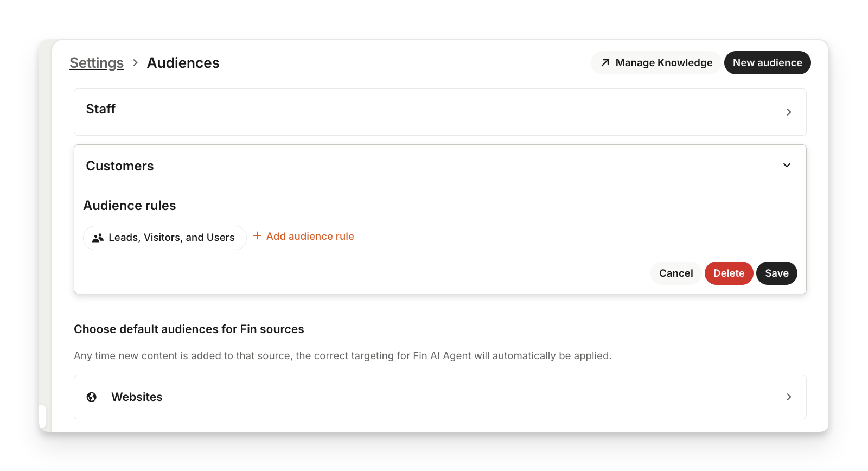Select the Staff audience title

101,109
